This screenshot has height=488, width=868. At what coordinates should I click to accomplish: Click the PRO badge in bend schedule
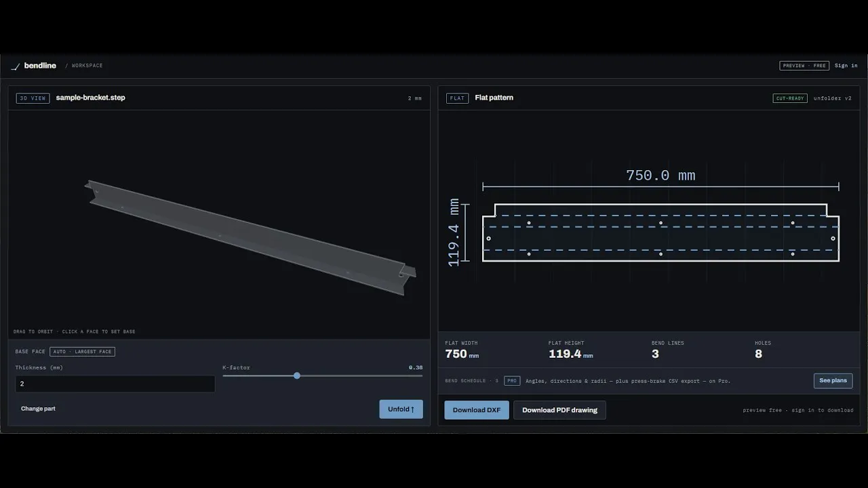512,381
